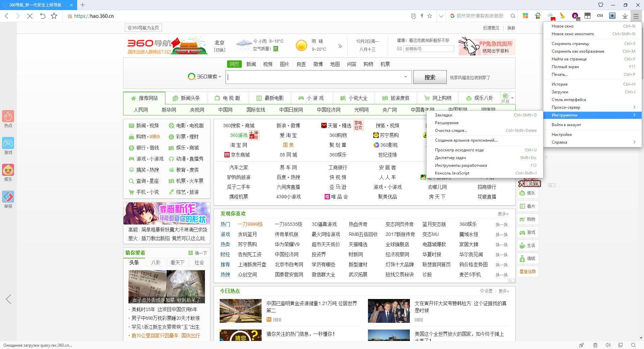The image size is (644, 349).
Task: Expand the 'Прокси-сервер' submenu
Action: tap(592, 107)
